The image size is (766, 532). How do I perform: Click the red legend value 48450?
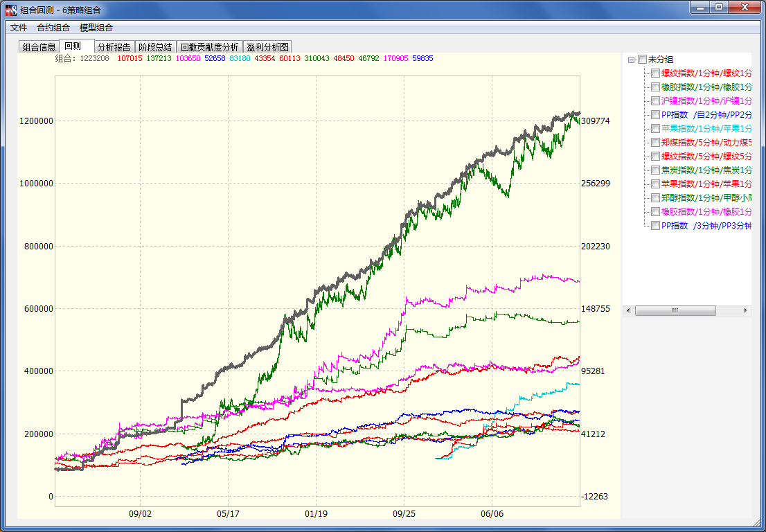tap(344, 59)
